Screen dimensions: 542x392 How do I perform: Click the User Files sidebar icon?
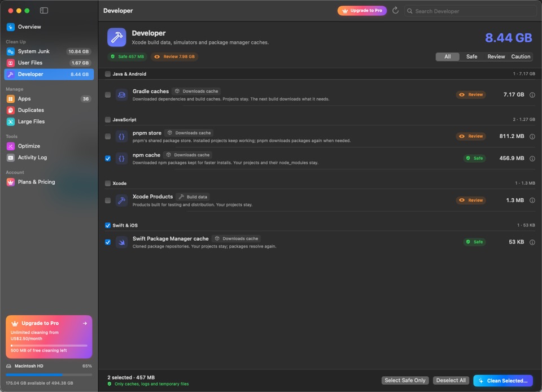pyautogui.click(x=11, y=63)
